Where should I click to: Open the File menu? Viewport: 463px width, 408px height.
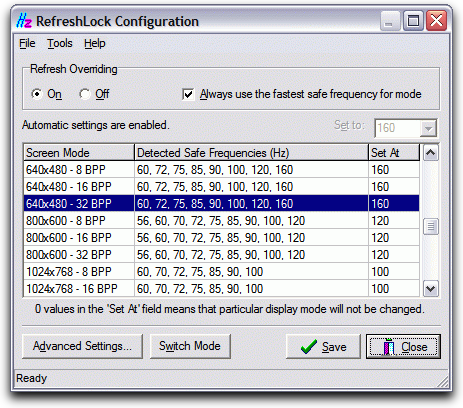click(27, 43)
